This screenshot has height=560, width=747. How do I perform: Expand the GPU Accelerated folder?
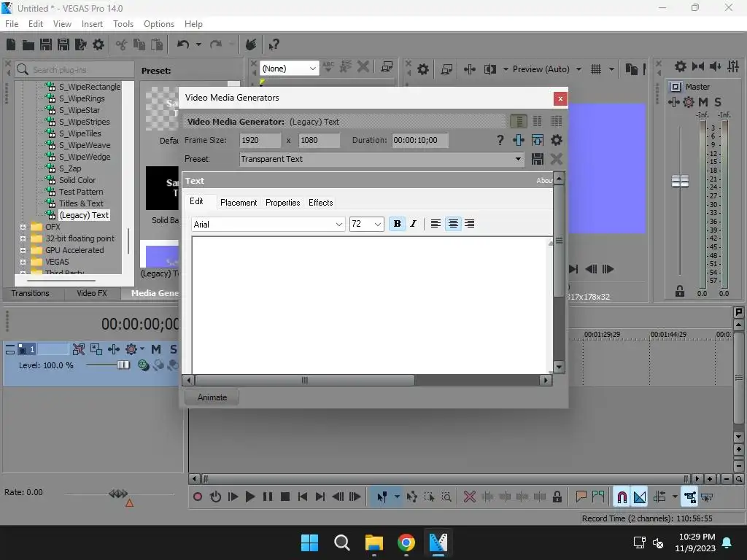point(23,251)
